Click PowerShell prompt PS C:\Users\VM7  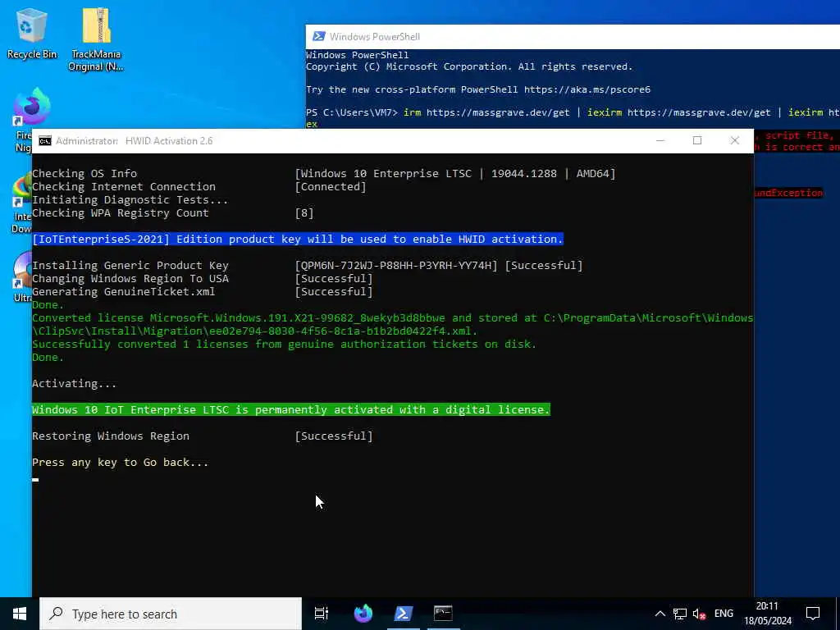(x=351, y=112)
